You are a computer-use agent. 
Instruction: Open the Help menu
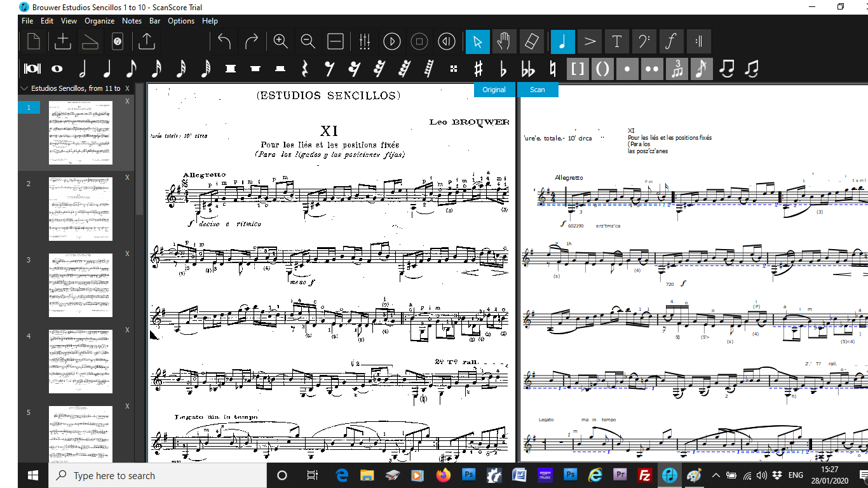(210, 21)
